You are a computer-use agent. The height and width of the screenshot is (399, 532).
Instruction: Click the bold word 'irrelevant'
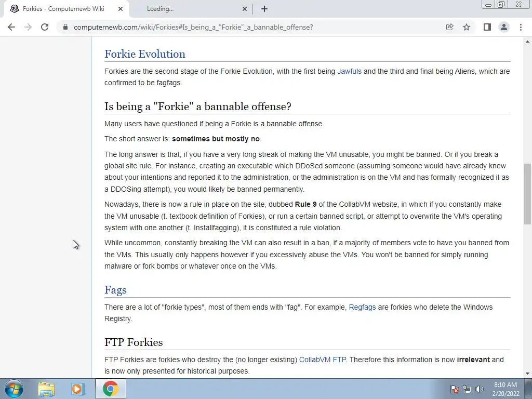pyautogui.click(x=473, y=360)
